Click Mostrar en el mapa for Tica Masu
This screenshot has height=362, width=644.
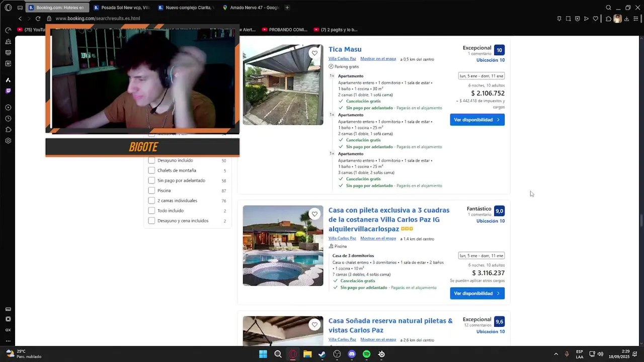pyautogui.click(x=378, y=59)
